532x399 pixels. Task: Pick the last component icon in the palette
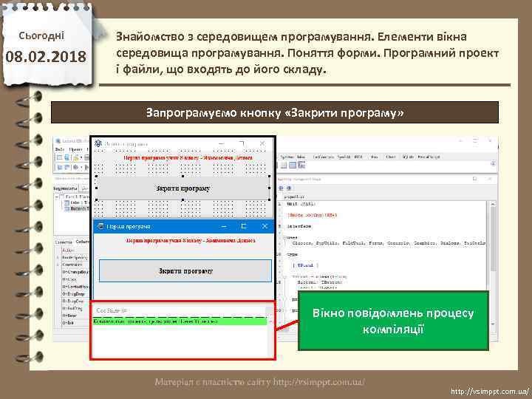pos(301,166)
